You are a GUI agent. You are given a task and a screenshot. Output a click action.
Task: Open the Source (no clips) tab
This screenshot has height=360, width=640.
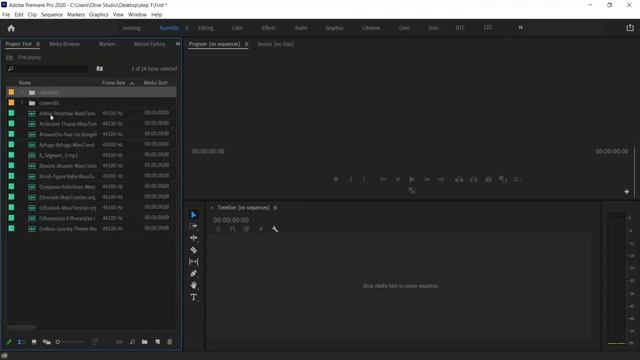(x=276, y=44)
